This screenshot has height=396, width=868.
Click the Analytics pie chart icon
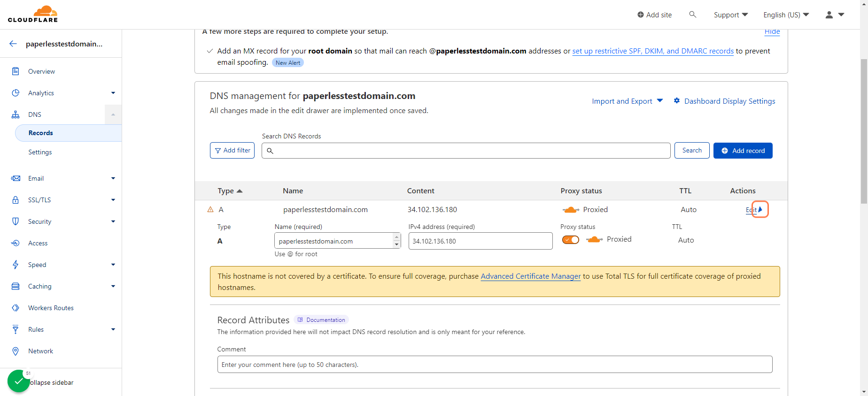click(15, 93)
